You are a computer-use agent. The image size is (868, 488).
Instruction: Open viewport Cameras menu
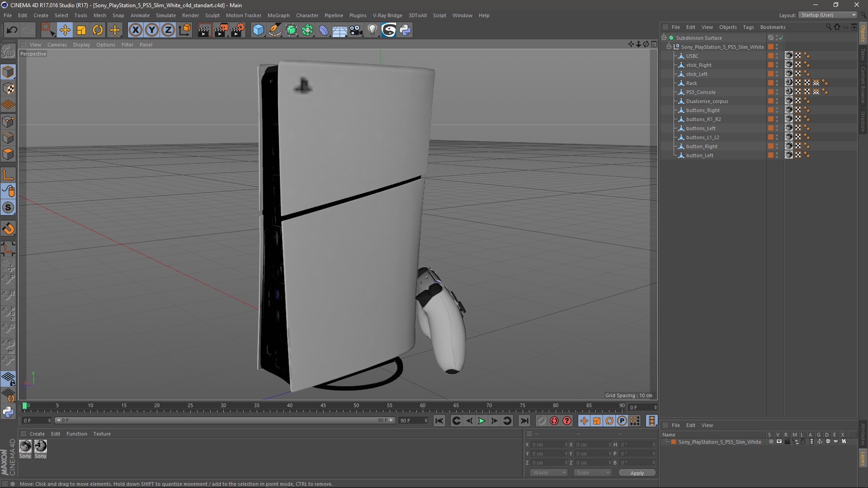click(57, 45)
